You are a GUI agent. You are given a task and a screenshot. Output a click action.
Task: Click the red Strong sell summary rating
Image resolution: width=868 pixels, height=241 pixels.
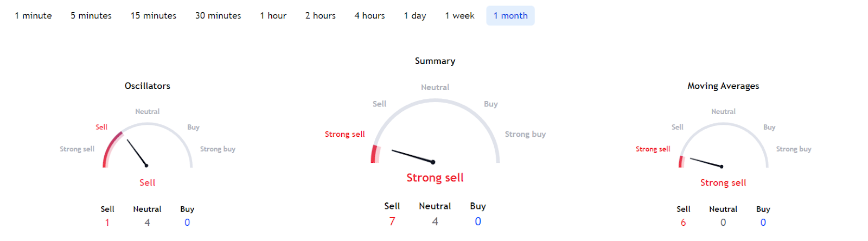pyautogui.click(x=435, y=177)
